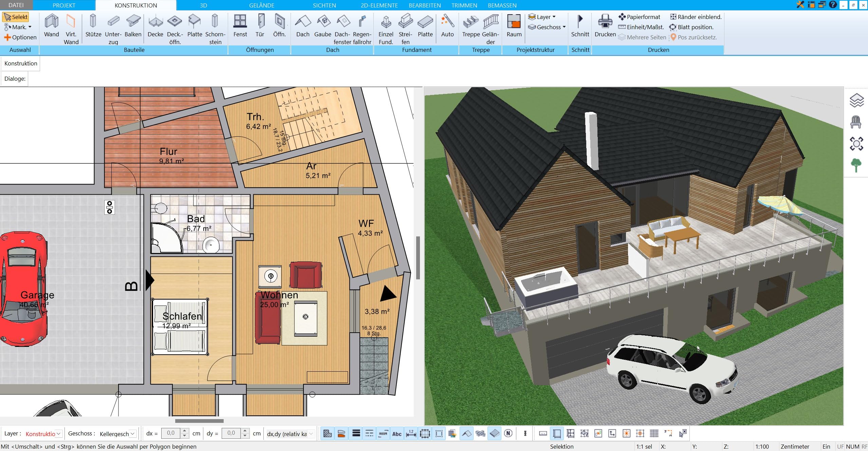
Task: Open the Layer dropdown in ribbon
Action: 542,17
